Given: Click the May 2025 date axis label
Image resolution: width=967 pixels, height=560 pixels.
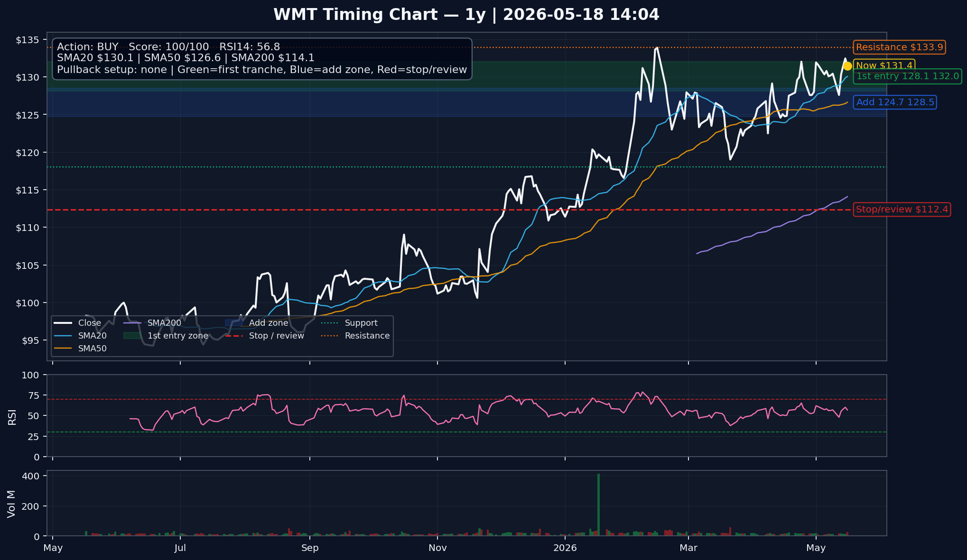Looking at the screenshot, I should (x=53, y=548).
